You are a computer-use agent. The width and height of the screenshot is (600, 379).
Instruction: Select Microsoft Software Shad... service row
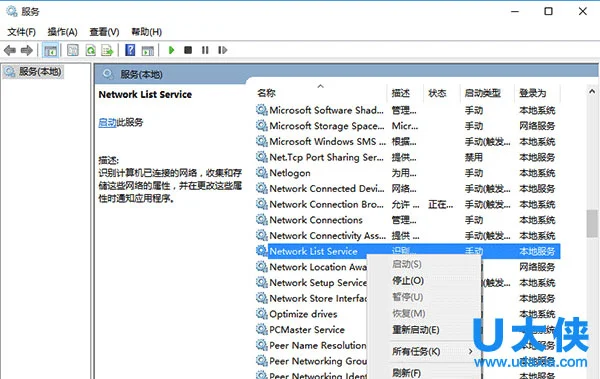pyautogui.click(x=408, y=110)
